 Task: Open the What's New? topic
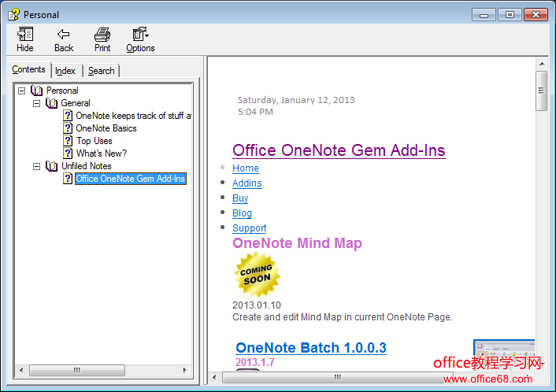click(102, 153)
